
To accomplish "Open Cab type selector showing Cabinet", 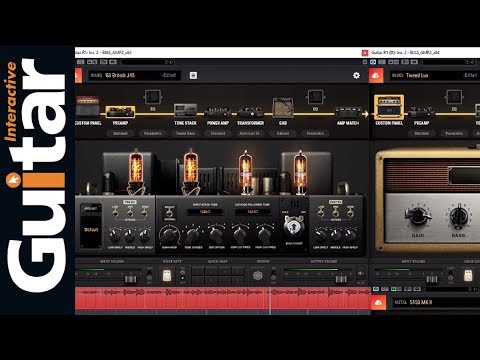I will [x=283, y=133].
